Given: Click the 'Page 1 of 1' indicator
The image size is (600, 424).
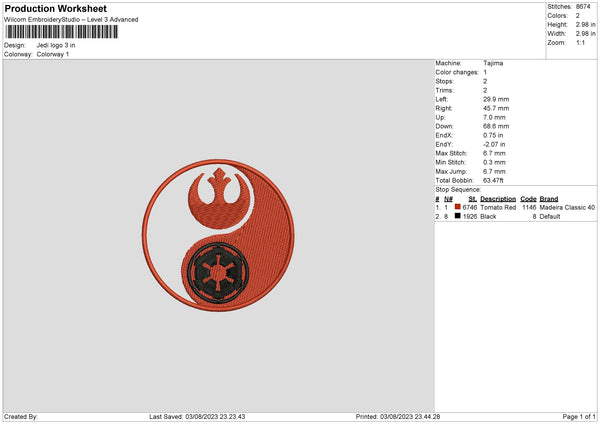Looking at the screenshot, I should point(579,417).
